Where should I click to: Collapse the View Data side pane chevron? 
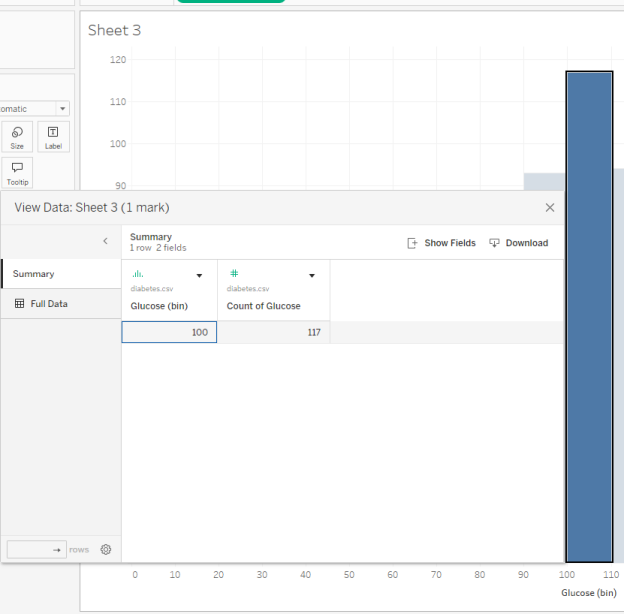click(x=105, y=241)
